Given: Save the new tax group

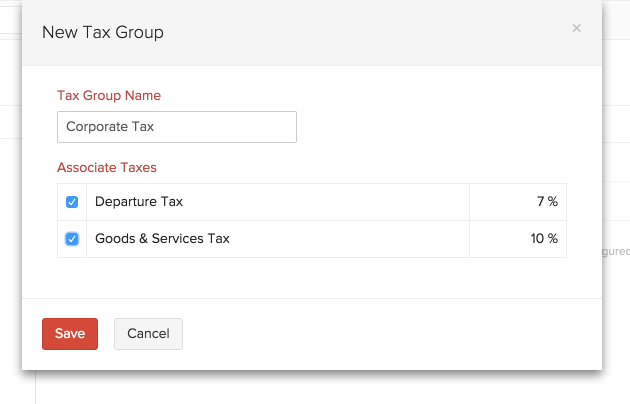Looking at the screenshot, I should [x=70, y=334].
